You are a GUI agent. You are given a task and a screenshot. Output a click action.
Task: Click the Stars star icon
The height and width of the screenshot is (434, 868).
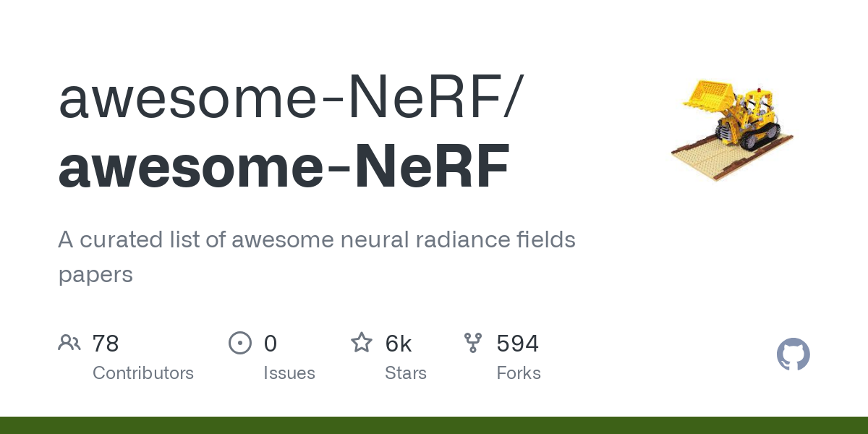tap(362, 342)
